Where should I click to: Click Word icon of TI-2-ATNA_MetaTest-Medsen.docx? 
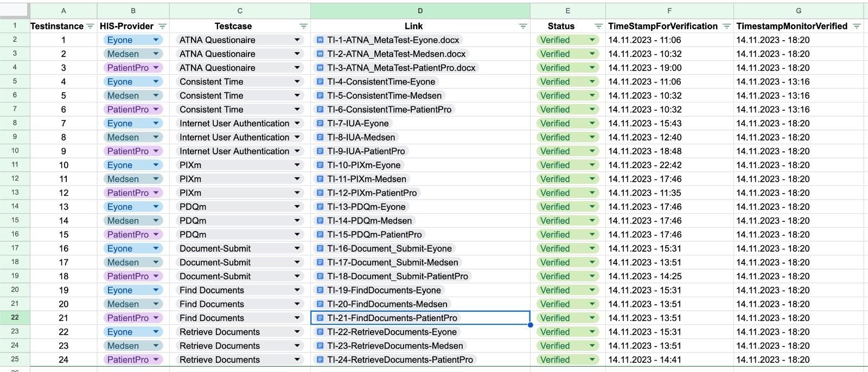coord(320,54)
